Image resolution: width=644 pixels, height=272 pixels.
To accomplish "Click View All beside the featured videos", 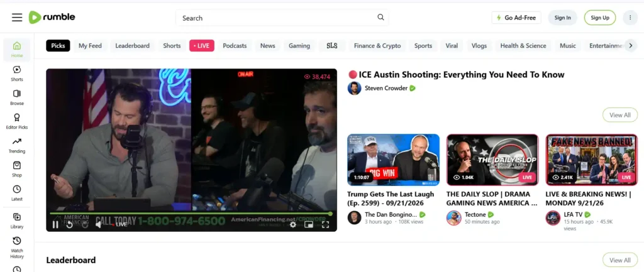I will pos(619,115).
